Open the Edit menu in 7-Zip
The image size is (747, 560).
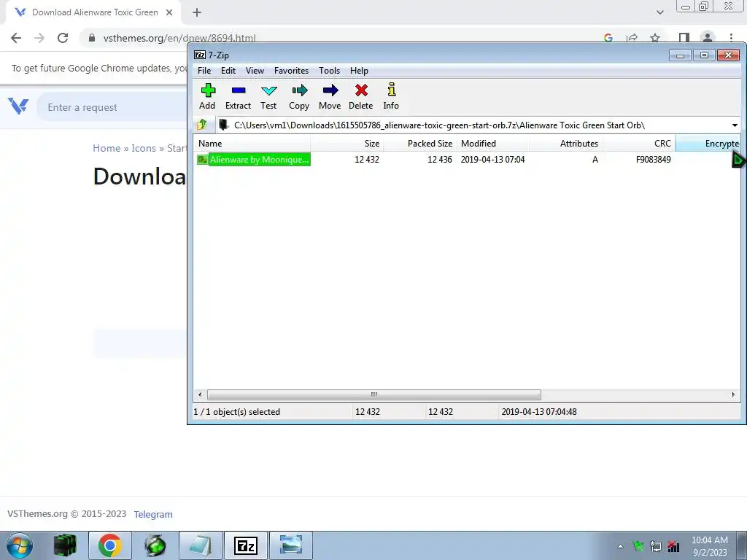[228, 71]
